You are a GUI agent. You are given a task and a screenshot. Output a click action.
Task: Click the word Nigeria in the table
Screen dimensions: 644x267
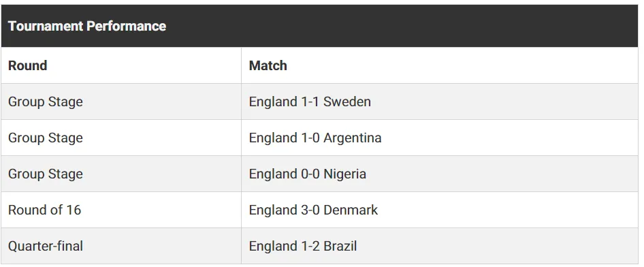pos(344,174)
